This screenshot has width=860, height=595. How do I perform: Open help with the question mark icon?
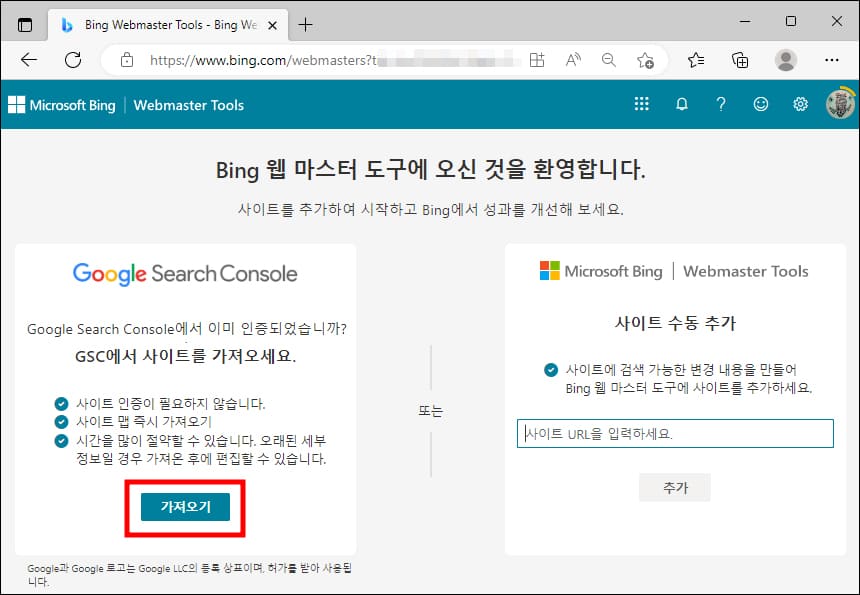click(721, 104)
